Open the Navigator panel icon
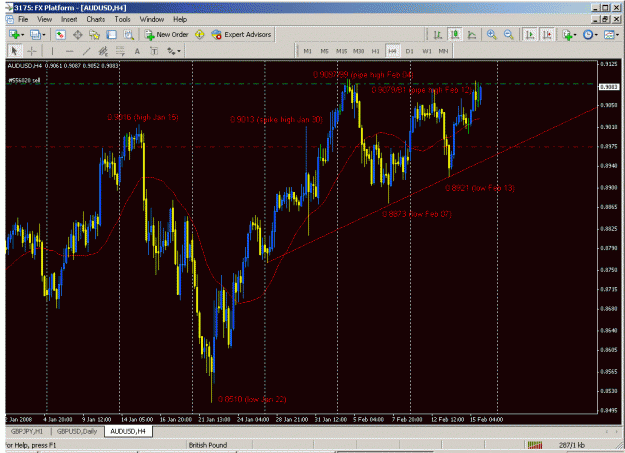Image resolution: width=625 pixels, height=453 pixels. point(94,35)
